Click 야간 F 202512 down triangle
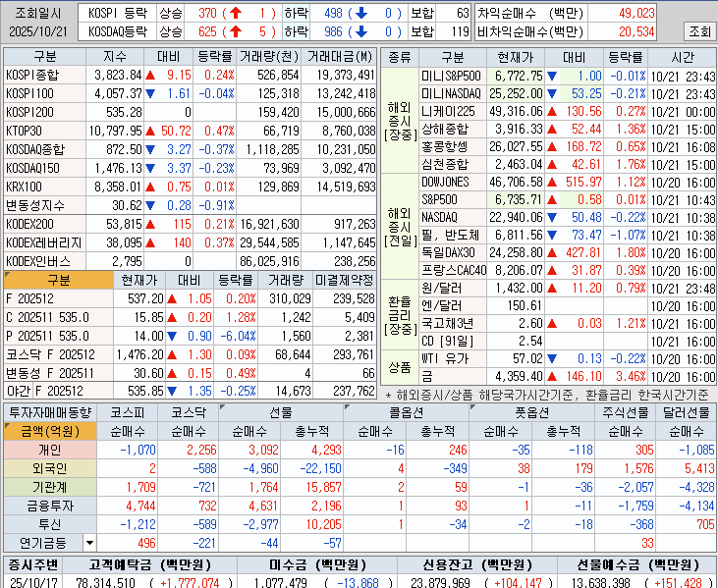Image resolution: width=718 pixels, height=588 pixels. (x=172, y=392)
